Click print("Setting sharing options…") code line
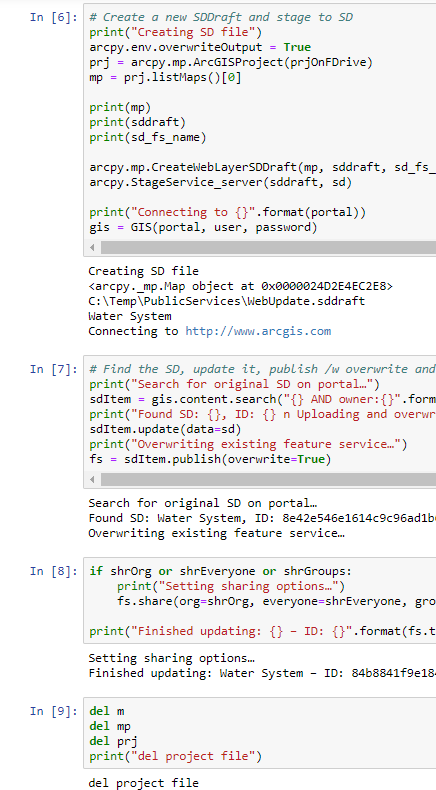Screen dimensions: 436x790 coord(231,586)
